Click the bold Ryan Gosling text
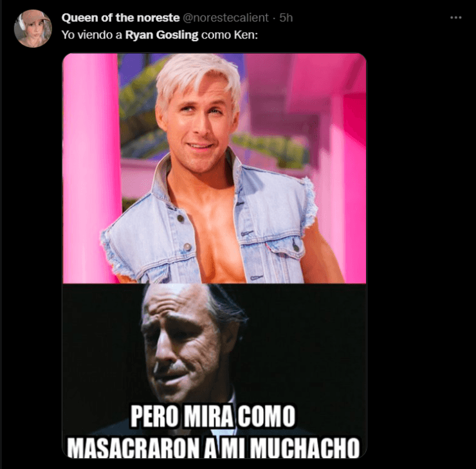The image size is (476, 469). pyautogui.click(x=162, y=35)
